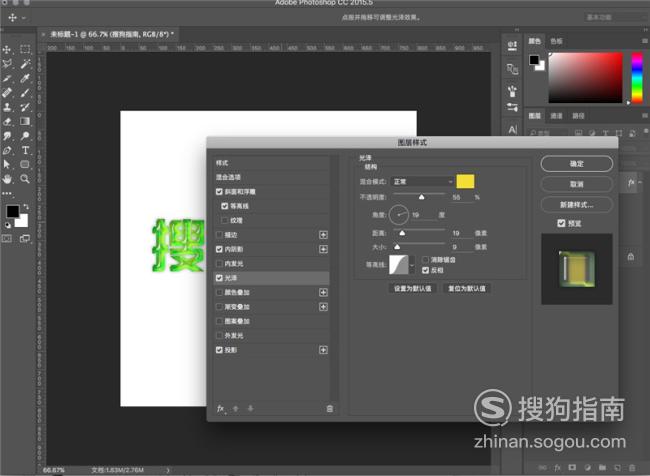Add another 投影 effect with plus button

click(x=323, y=350)
